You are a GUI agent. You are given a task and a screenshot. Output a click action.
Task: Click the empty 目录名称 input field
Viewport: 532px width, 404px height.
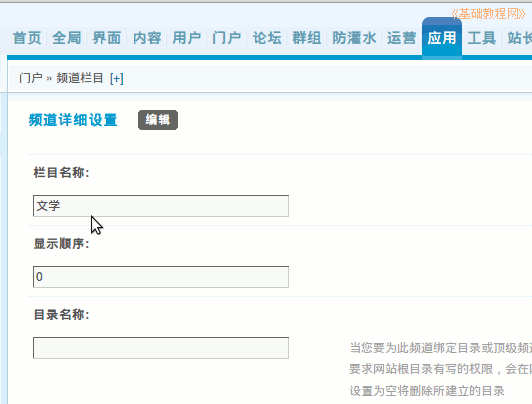161,348
